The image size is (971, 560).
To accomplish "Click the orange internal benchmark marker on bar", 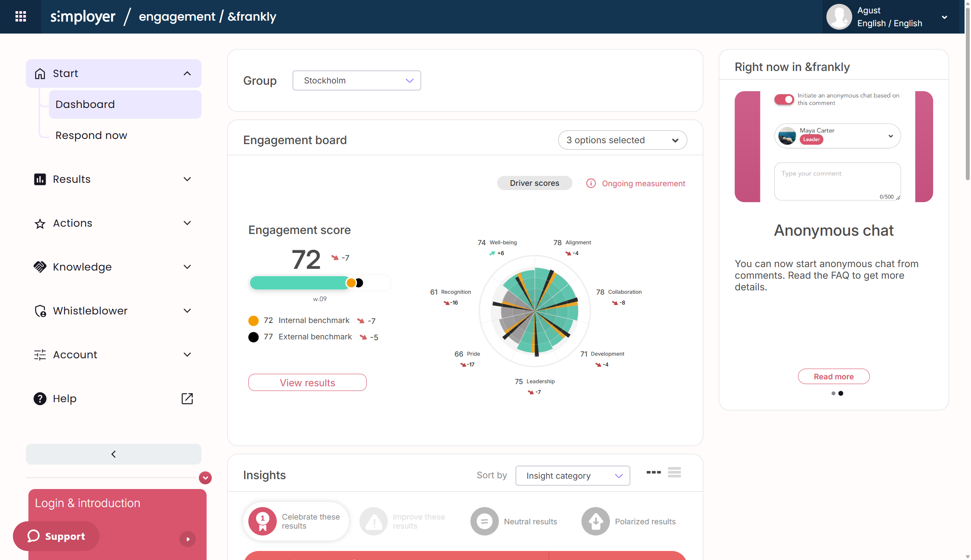I will point(351,283).
